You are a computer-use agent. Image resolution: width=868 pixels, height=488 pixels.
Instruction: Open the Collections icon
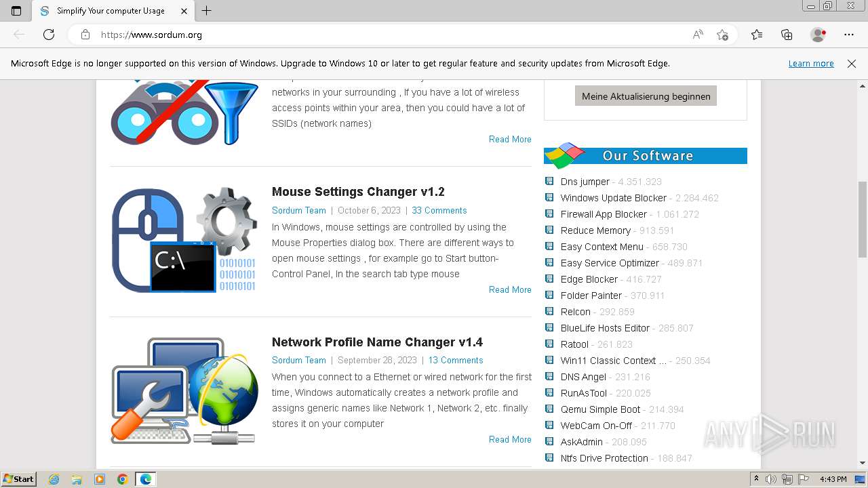coord(787,35)
